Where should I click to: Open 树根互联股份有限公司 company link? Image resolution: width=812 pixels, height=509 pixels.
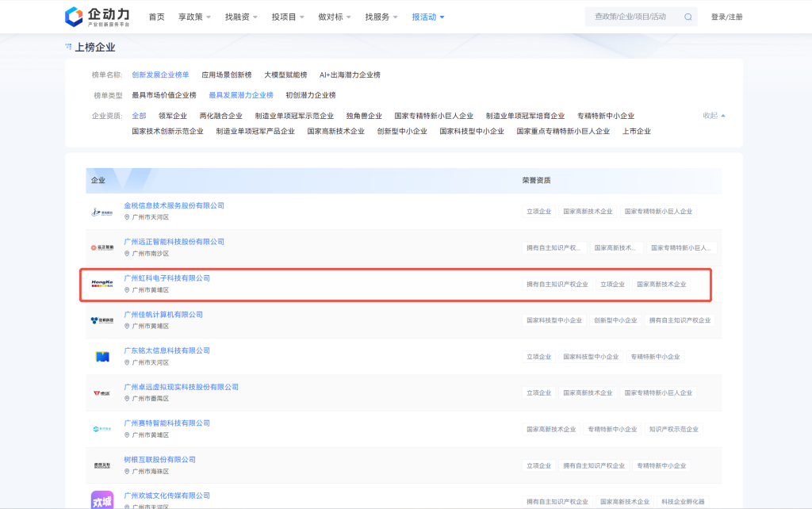pyautogui.click(x=159, y=460)
